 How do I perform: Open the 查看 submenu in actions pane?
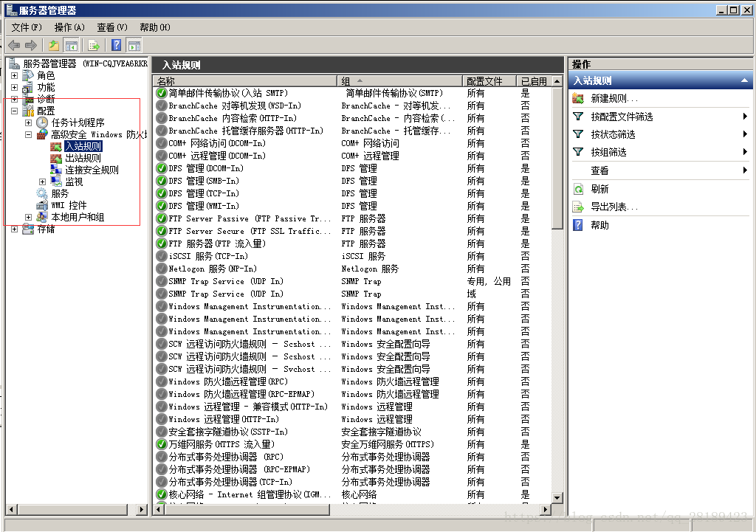745,170
